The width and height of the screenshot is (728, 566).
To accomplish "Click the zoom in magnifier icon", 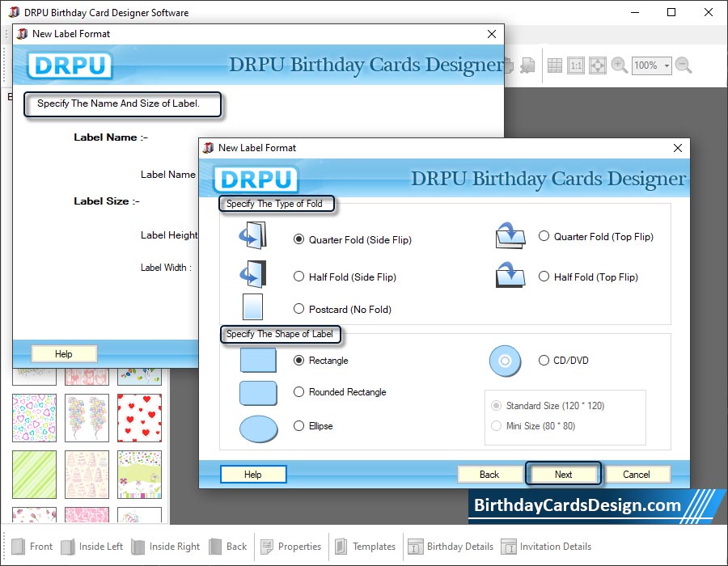I will [620, 65].
